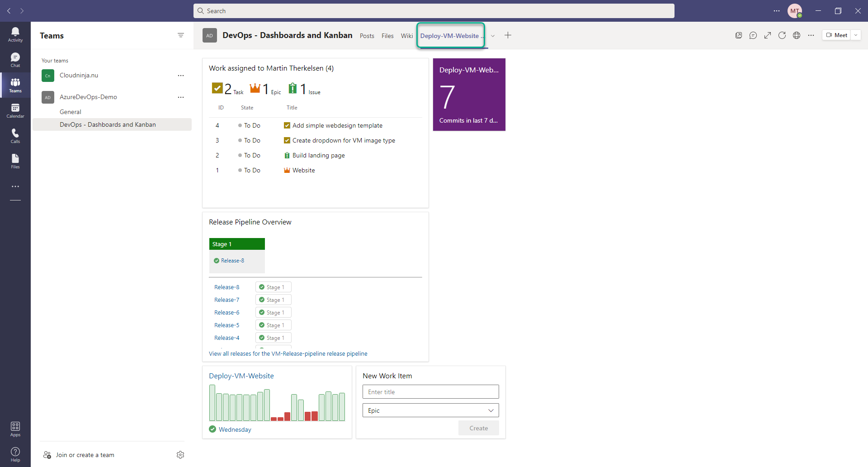Open more tab options ellipsis

tap(811, 35)
